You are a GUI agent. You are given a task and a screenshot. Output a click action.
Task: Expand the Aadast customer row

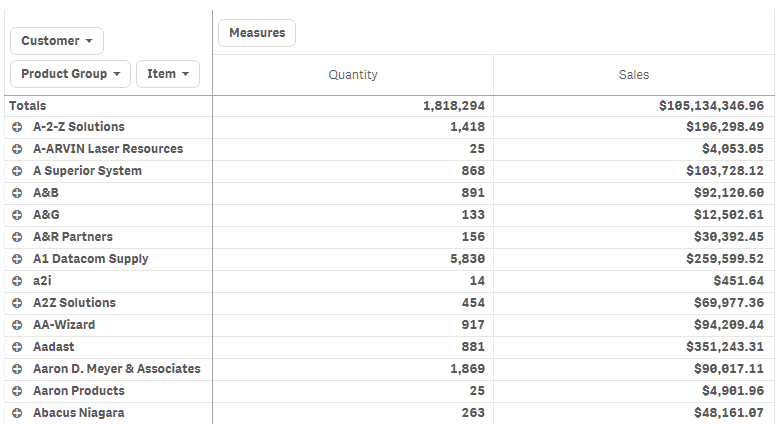[x=17, y=347]
